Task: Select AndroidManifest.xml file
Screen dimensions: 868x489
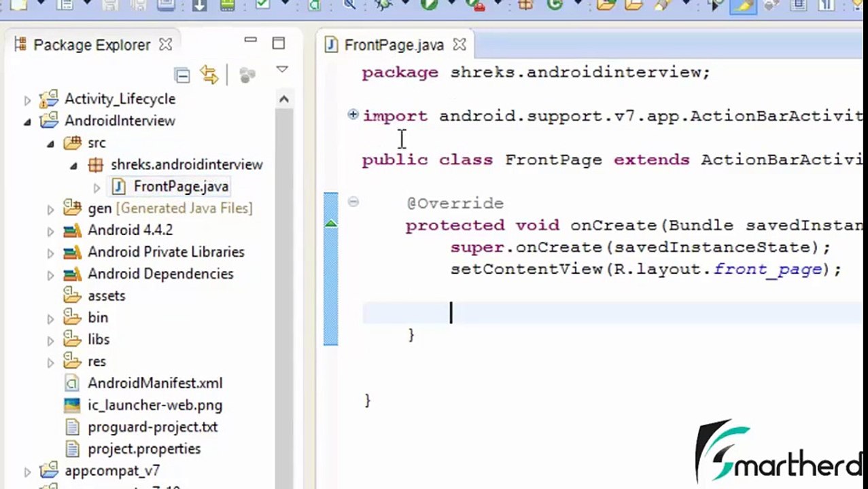Action: pos(155,383)
